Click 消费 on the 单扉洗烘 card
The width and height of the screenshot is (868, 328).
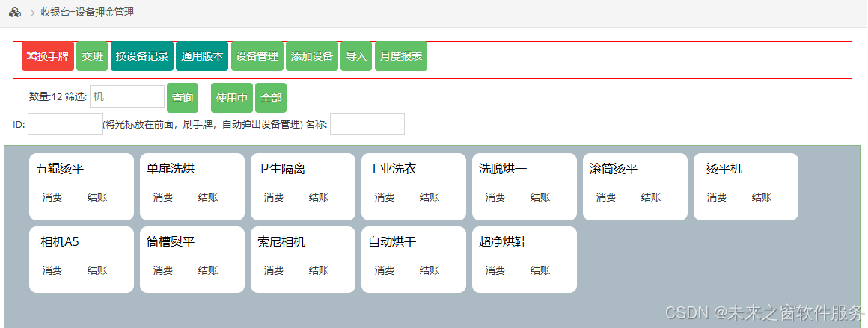pyautogui.click(x=163, y=197)
